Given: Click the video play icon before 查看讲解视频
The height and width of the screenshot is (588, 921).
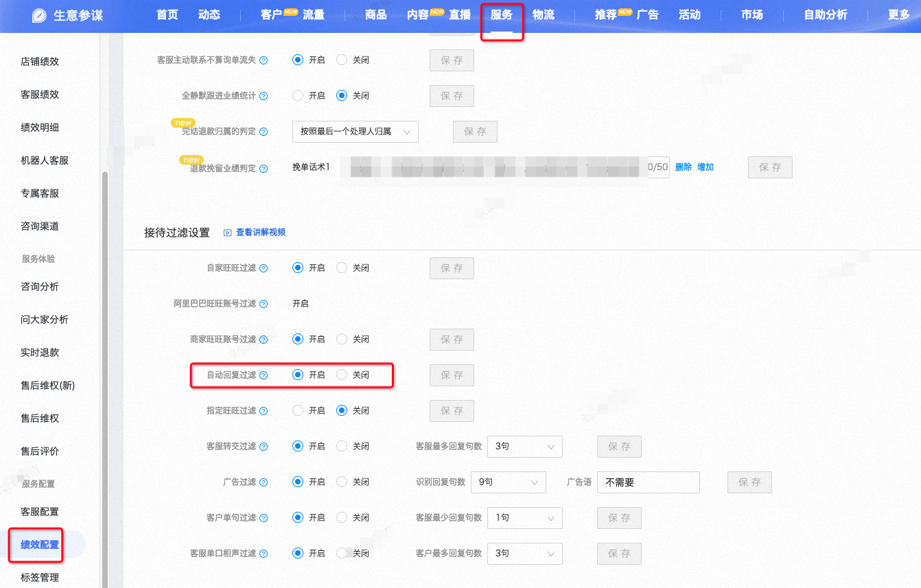Looking at the screenshot, I should point(228,233).
